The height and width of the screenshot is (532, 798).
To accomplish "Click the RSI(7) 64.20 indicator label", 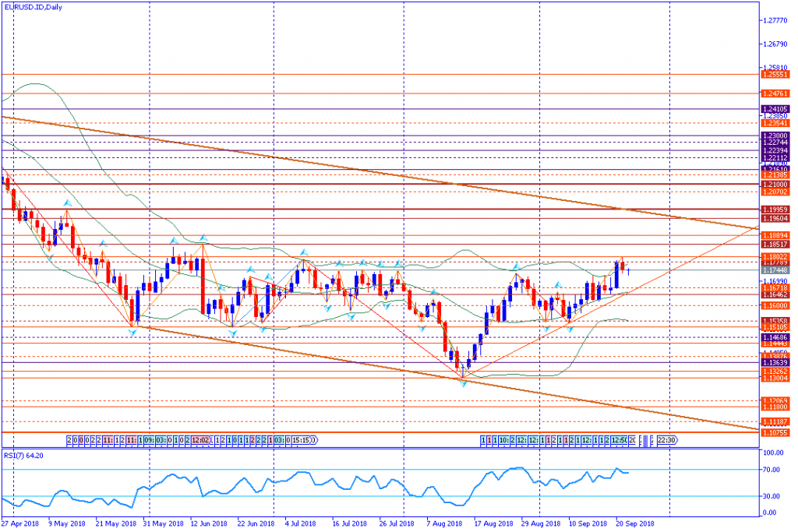I will (x=23, y=455).
